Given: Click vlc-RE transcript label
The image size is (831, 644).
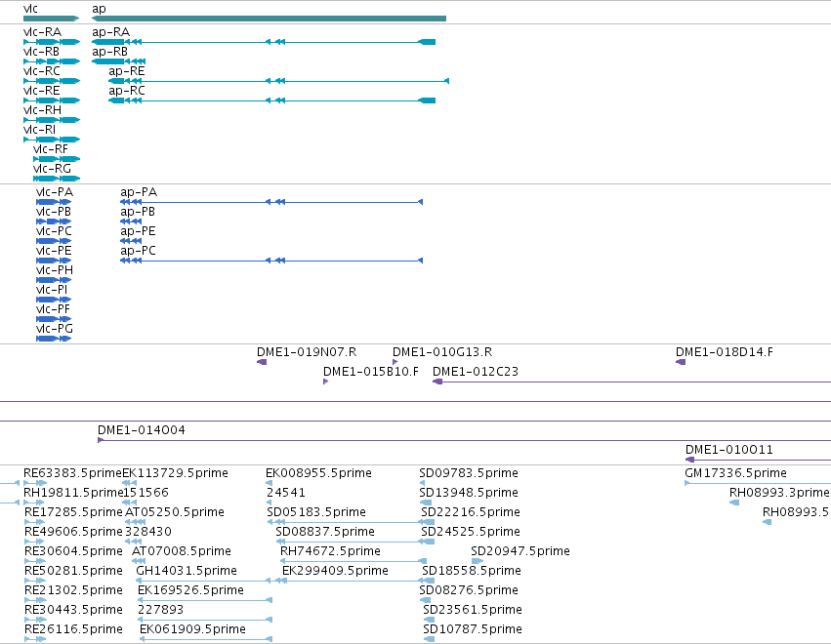Looking at the screenshot, I should tap(41, 91).
